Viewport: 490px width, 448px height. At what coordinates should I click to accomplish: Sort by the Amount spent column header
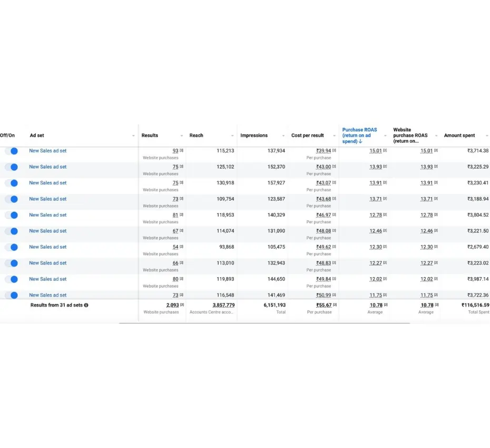459,135
